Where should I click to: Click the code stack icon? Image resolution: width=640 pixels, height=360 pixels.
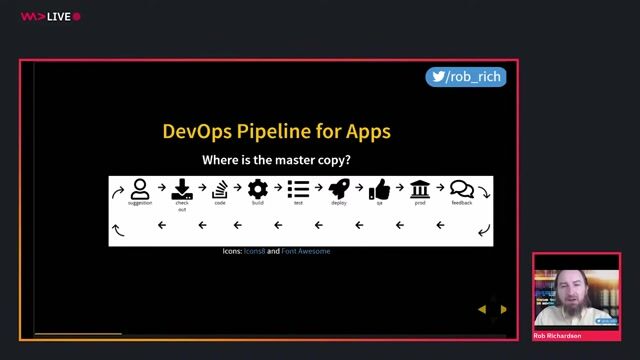pyautogui.click(x=220, y=189)
